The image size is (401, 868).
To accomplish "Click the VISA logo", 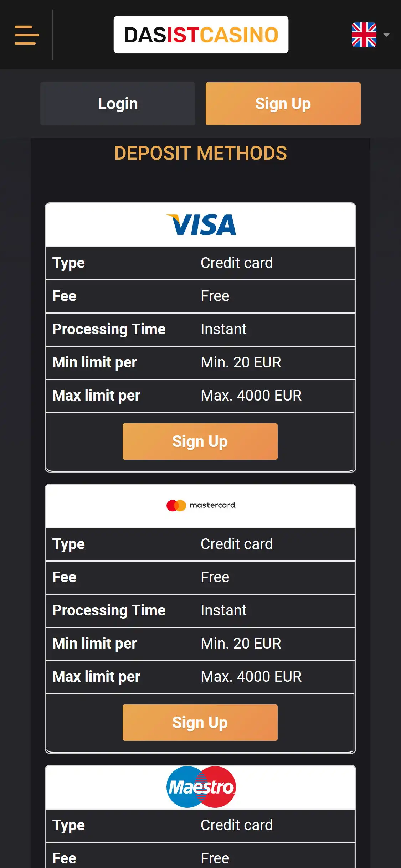I will 201,225.
